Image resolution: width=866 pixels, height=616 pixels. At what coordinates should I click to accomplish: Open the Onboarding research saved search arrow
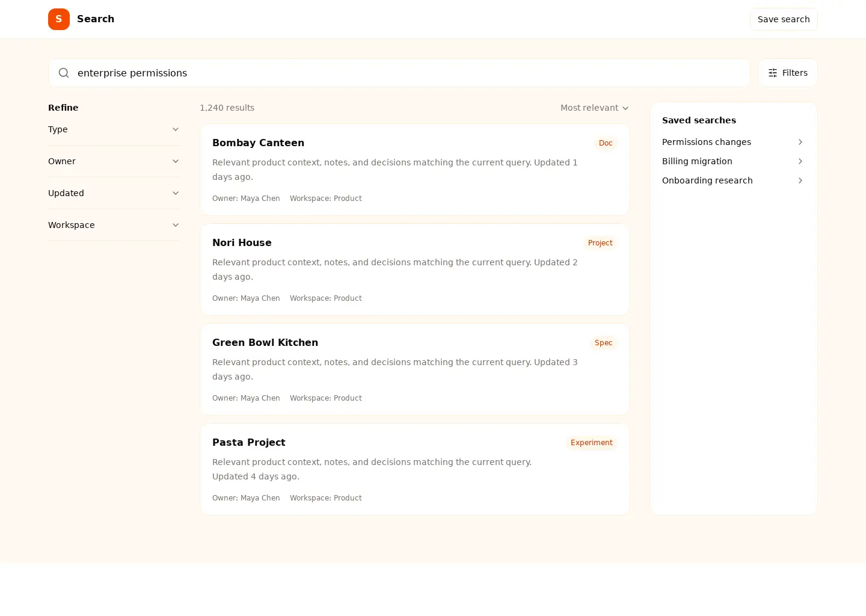(x=800, y=180)
